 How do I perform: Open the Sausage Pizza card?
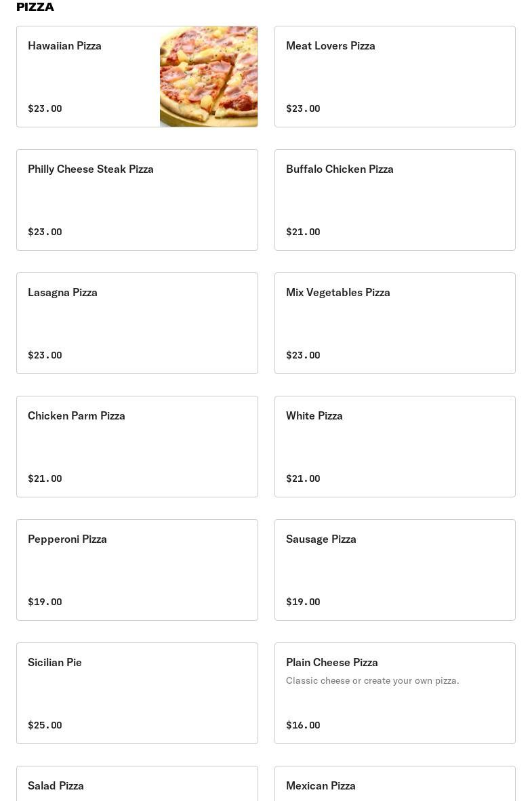[394, 570]
